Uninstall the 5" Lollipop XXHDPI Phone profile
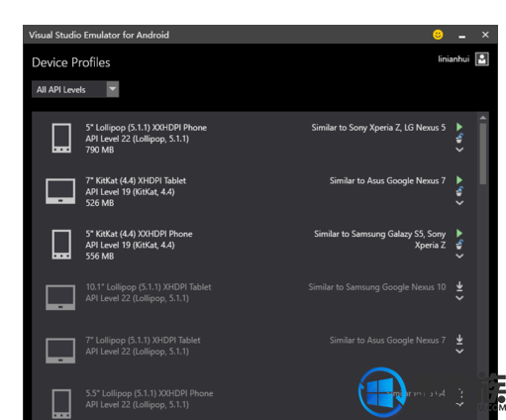Viewport: 506px width, 420px height. tap(459, 138)
